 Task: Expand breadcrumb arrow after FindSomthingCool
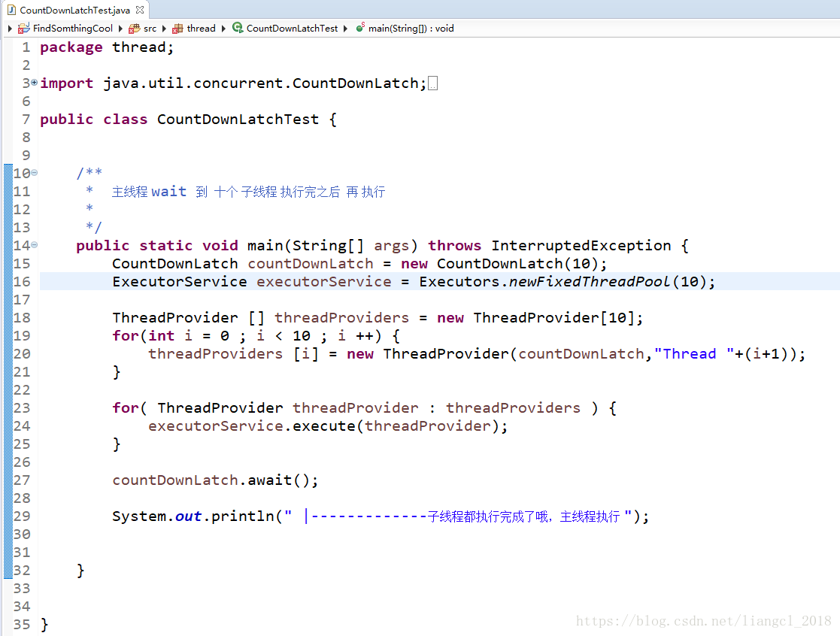120,29
